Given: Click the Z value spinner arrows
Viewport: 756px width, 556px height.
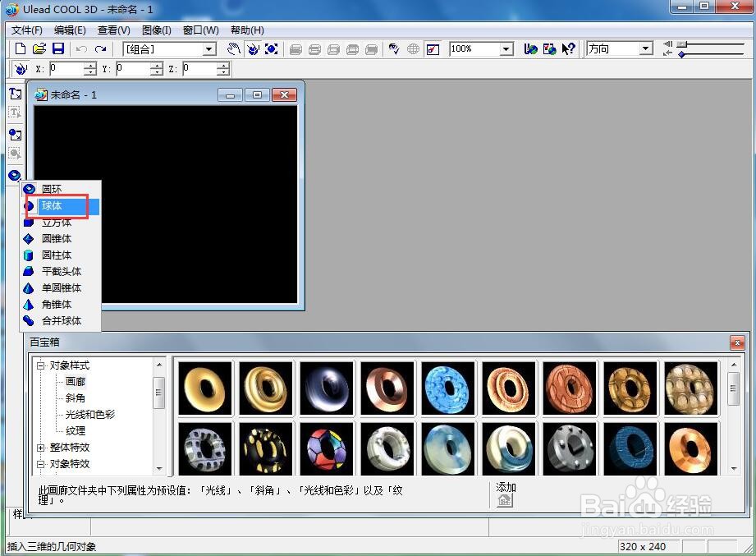Looking at the screenshot, I should [x=222, y=69].
